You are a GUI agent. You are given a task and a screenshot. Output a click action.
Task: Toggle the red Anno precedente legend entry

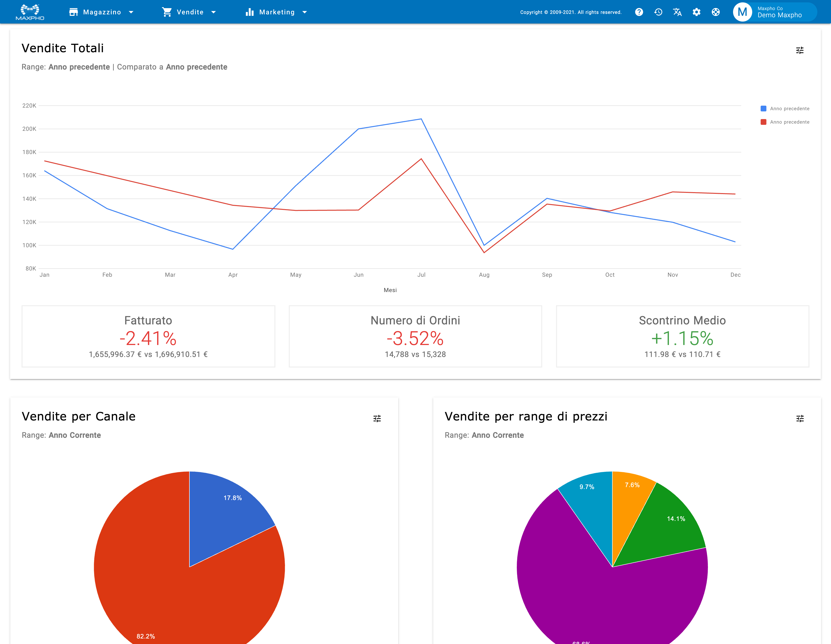[785, 122]
